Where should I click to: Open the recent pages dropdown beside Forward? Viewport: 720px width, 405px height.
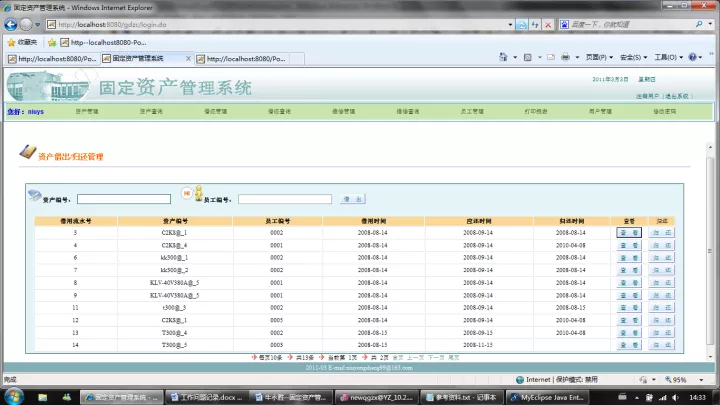(x=38, y=25)
